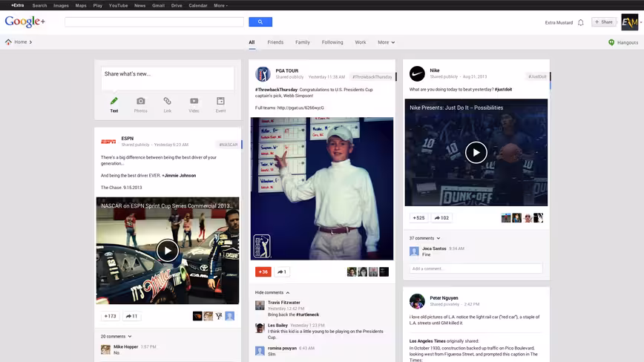Click the #JustDoIt tag badge
The image size is (644, 362).
(537, 76)
